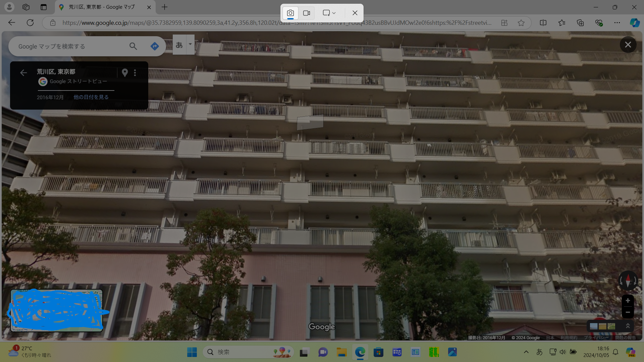Expand the IME language indicator dropdown arrow
644x362 pixels.
tap(190, 44)
